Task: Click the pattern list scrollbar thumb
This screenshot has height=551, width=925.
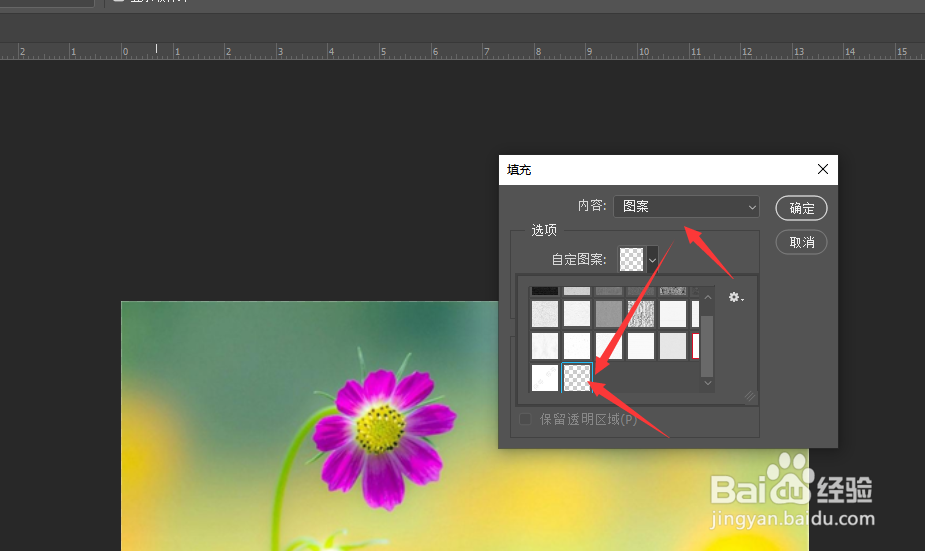Action: pyautogui.click(x=707, y=346)
